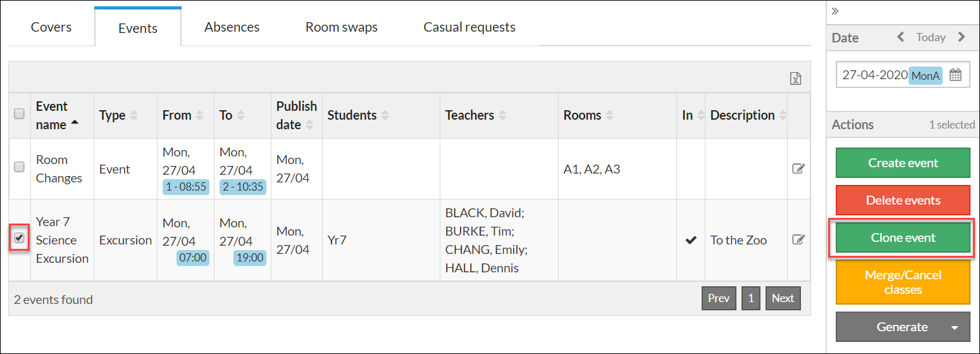Open the Generate dropdown menu
The height and width of the screenshot is (354, 980).
tap(955, 327)
